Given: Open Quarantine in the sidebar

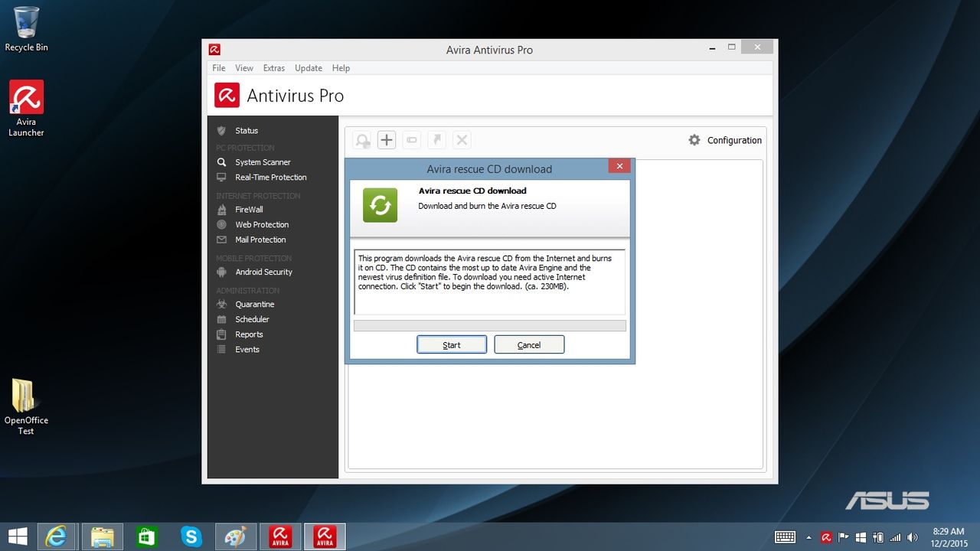Looking at the screenshot, I should [x=254, y=305].
